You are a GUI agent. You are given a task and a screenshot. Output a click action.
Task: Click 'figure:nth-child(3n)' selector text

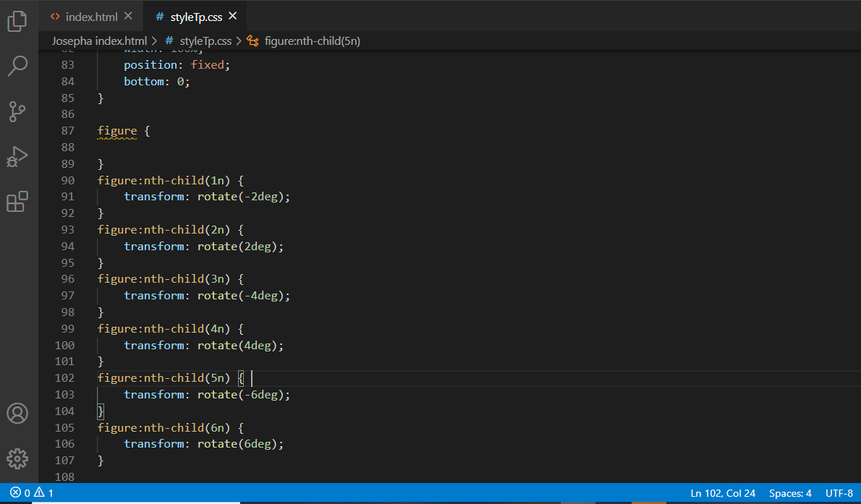[164, 279]
